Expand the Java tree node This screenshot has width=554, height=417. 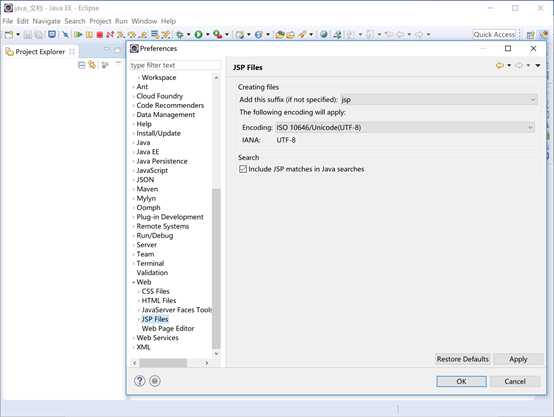[134, 143]
